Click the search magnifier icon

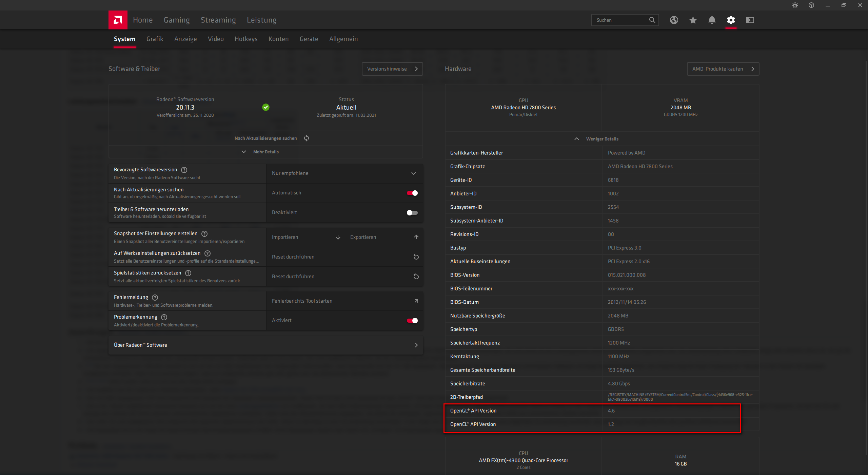[x=652, y=20]
